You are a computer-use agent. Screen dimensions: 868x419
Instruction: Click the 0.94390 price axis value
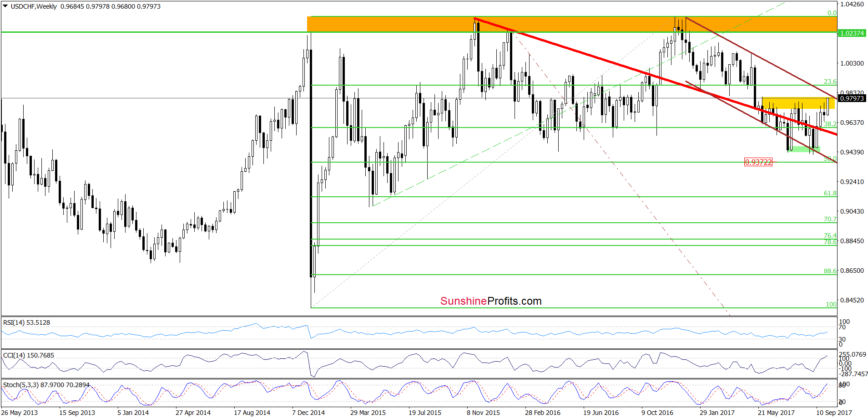click(x=852, y=152)
